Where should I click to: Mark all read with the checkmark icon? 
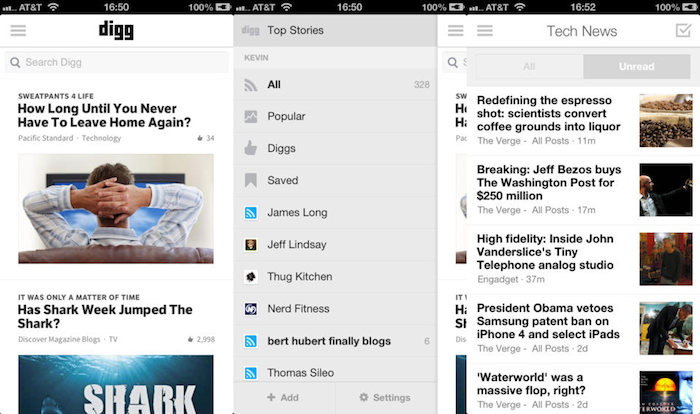coord(683,31)
